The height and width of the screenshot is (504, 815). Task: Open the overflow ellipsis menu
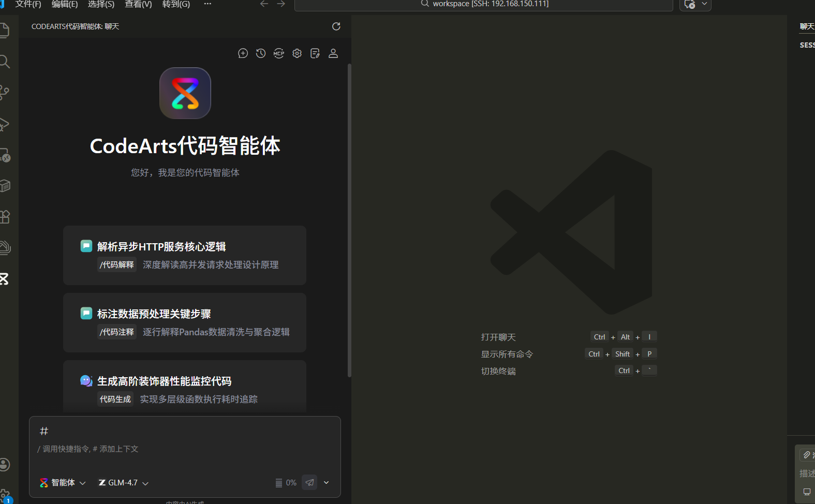click(208, 4)
